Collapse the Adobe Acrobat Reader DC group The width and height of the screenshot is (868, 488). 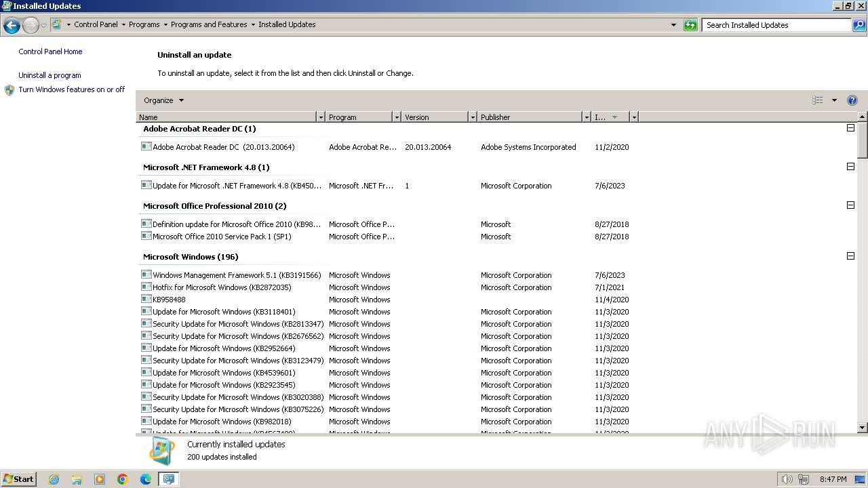point(850,128)
